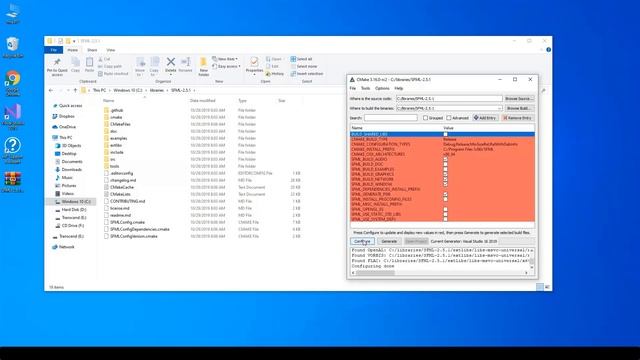Viewport: 640px width, 360px height.
Task: Enable the SFML_BUILD_DOC checkbox
Action: pyautogui.click(x=445, y=164)
